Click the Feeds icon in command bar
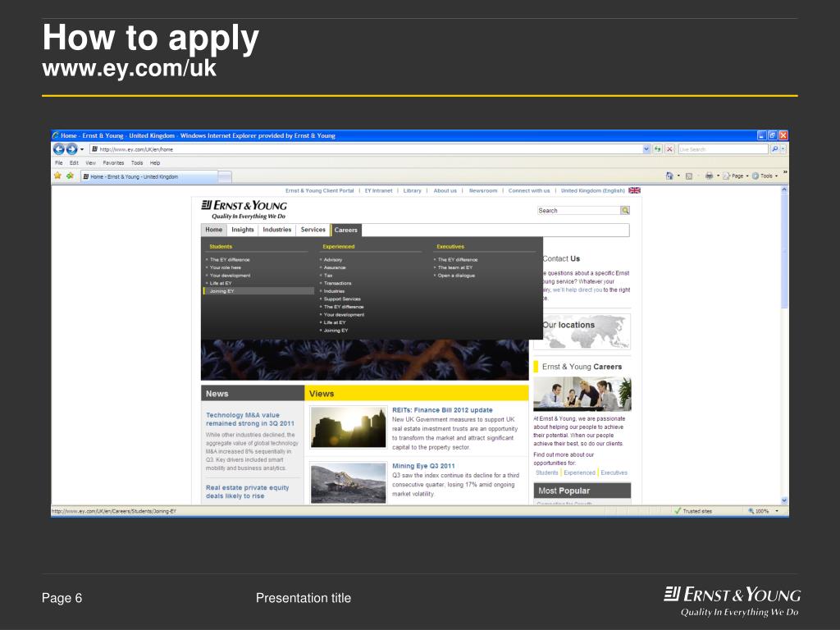Viewport: 840px width, 630px height. [689, 176]
